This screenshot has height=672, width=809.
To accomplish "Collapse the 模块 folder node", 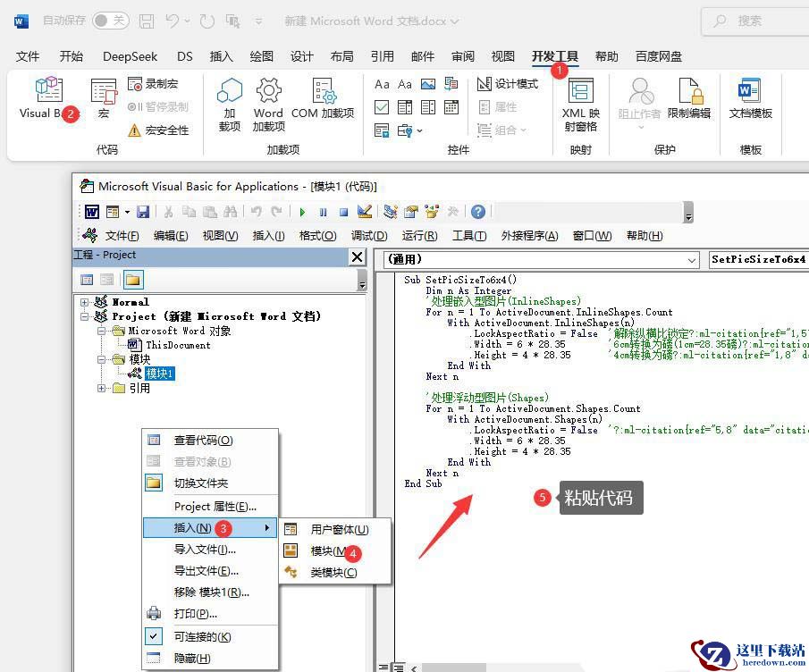I will (x=101, y=359).
